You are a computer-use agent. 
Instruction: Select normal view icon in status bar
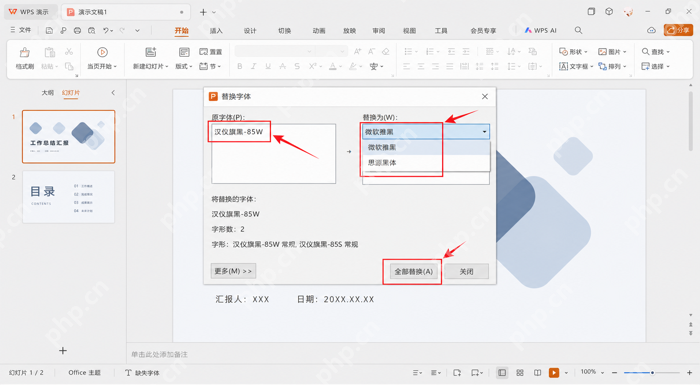pos(502,372)
